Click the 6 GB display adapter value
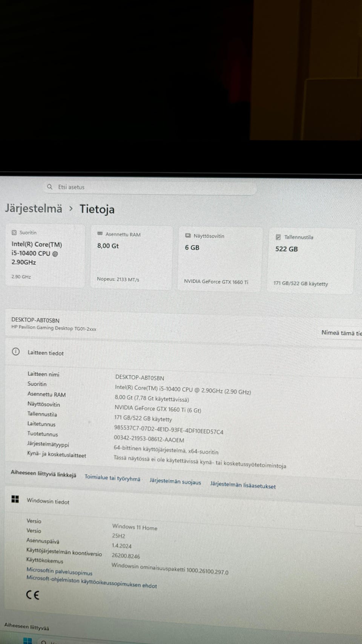 click(192, 247)
